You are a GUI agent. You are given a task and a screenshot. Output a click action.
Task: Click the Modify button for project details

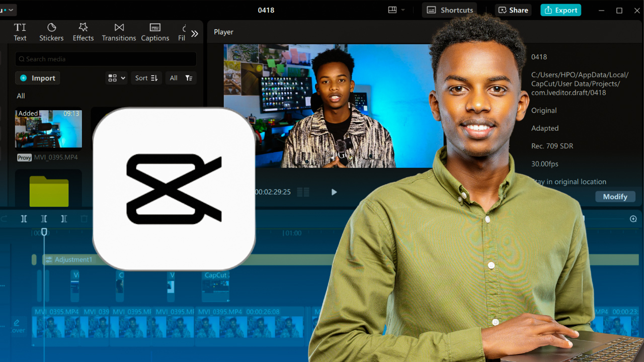click(615, 197)
